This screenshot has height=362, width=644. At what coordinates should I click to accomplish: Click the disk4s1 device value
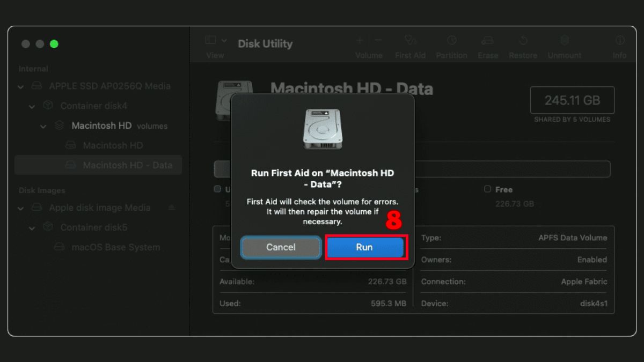593,304
